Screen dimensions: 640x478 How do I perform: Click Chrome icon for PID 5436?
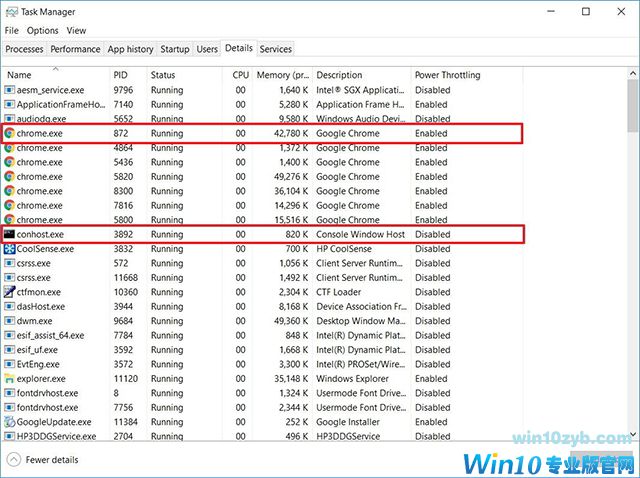tap(9, 162)
